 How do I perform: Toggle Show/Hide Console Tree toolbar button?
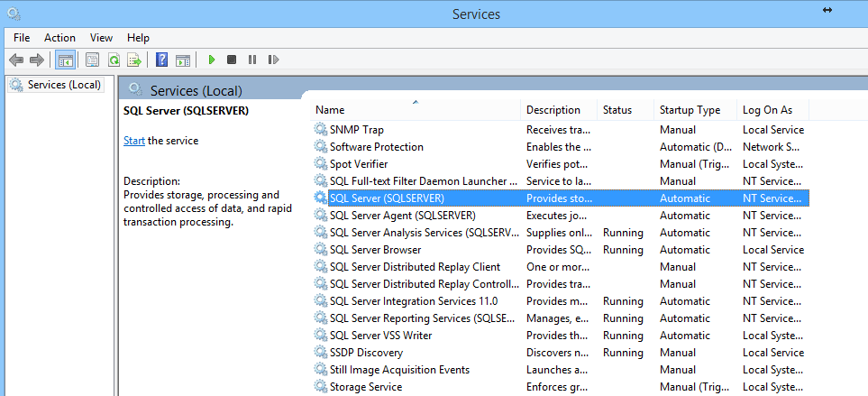(65, 60)
